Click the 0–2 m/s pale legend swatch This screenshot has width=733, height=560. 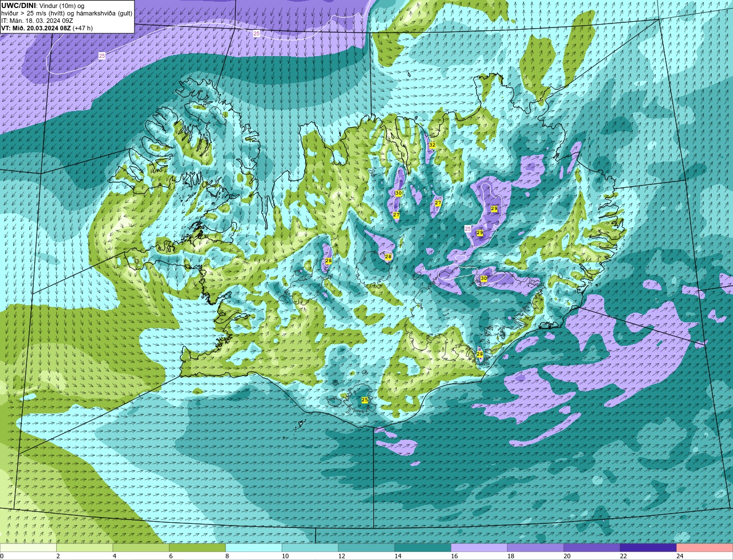[29, 547]
